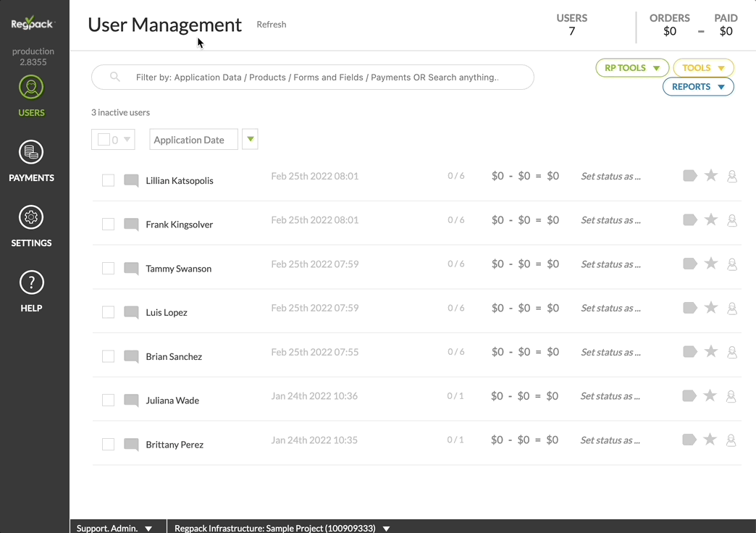Open Set status as for Lillian Katsopolis

[610, 176]
